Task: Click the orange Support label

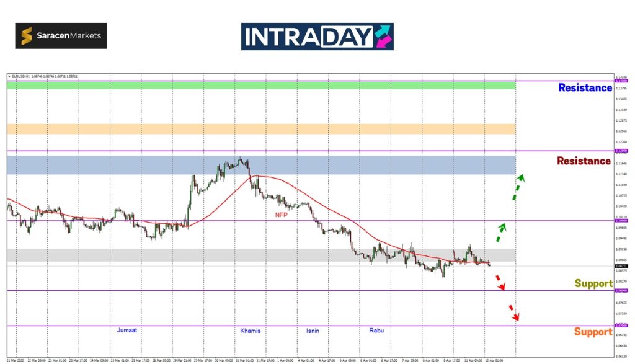Action: [593, 332]
